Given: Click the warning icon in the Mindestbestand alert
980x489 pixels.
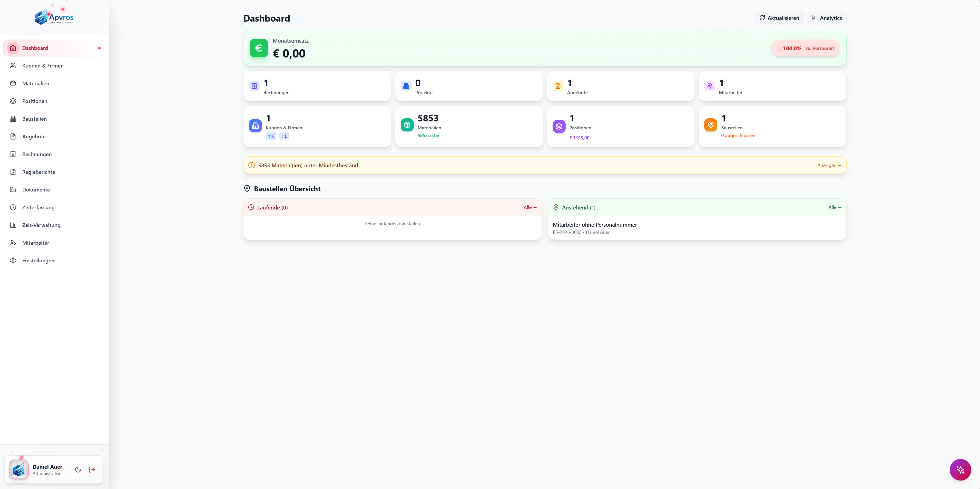Looking at the screenshot, I should pos(251,165).
